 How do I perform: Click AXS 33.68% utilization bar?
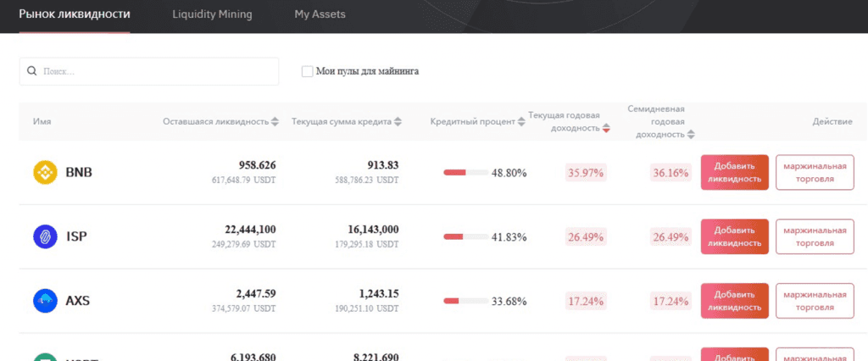(x=465, y=301)
